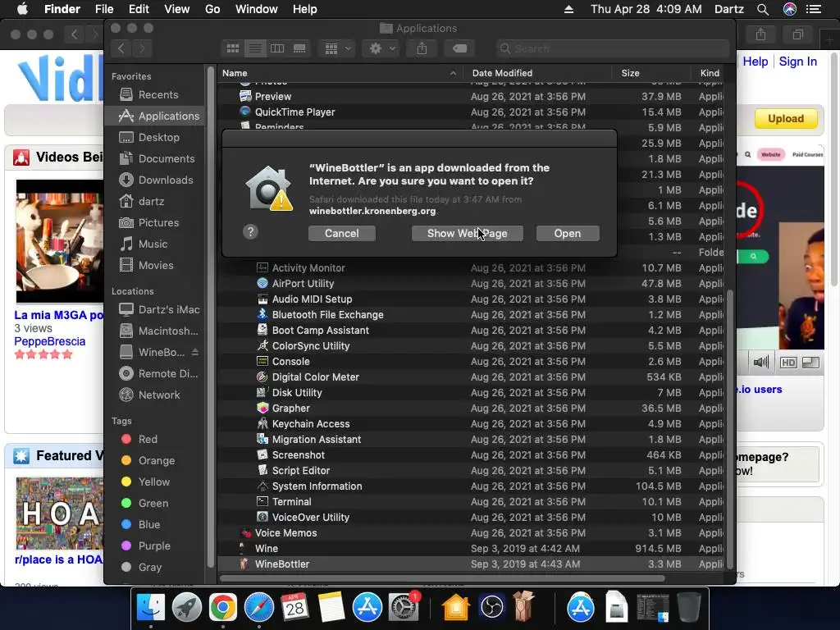
Task: Click the Finder search field
Action: click(612, 48)
